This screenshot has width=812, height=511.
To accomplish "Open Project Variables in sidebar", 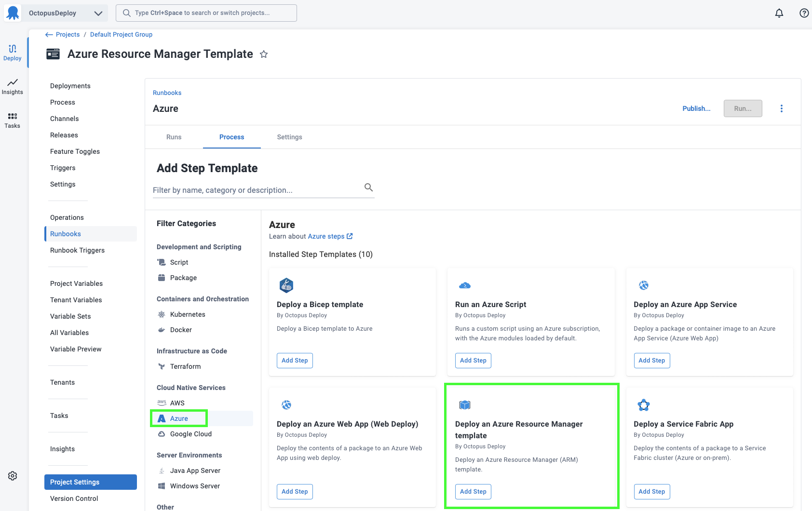I will pyautogui.click(x=76, y=283).
